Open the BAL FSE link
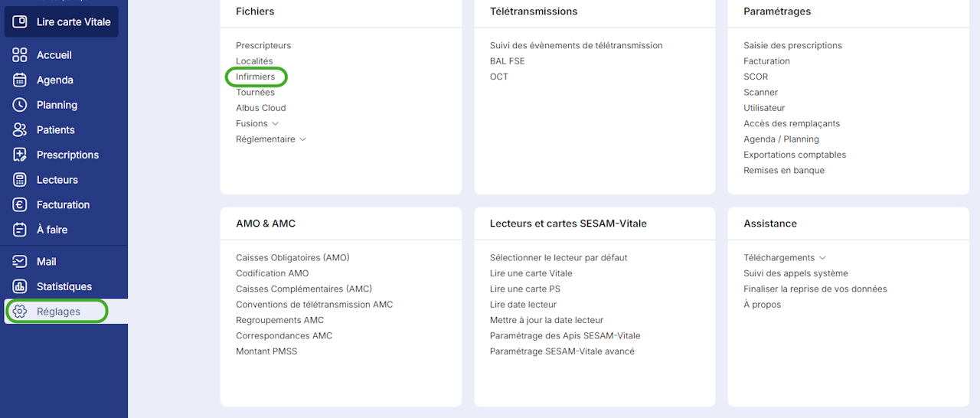This screenshot has width=980, height=418. coord(507,61)
